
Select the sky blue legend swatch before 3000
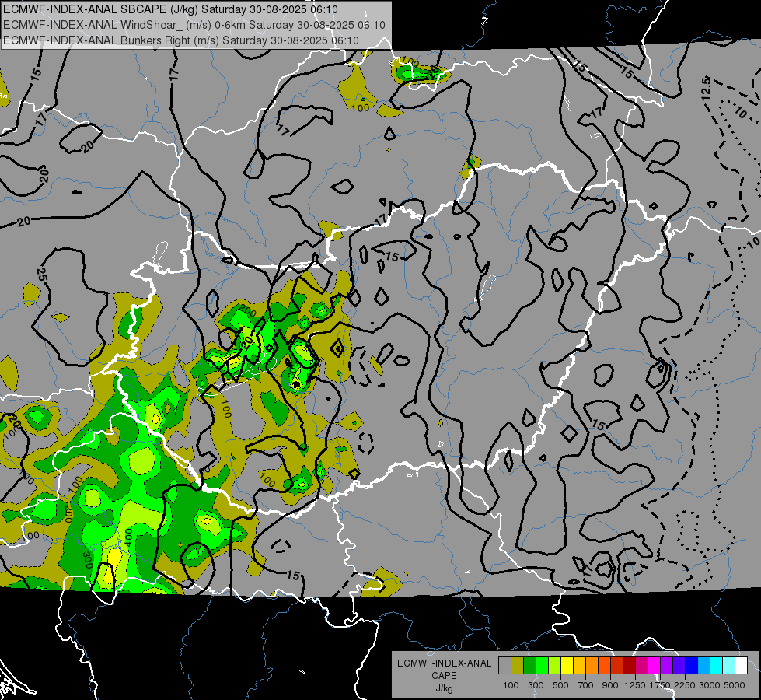click(x=704, y=665)
